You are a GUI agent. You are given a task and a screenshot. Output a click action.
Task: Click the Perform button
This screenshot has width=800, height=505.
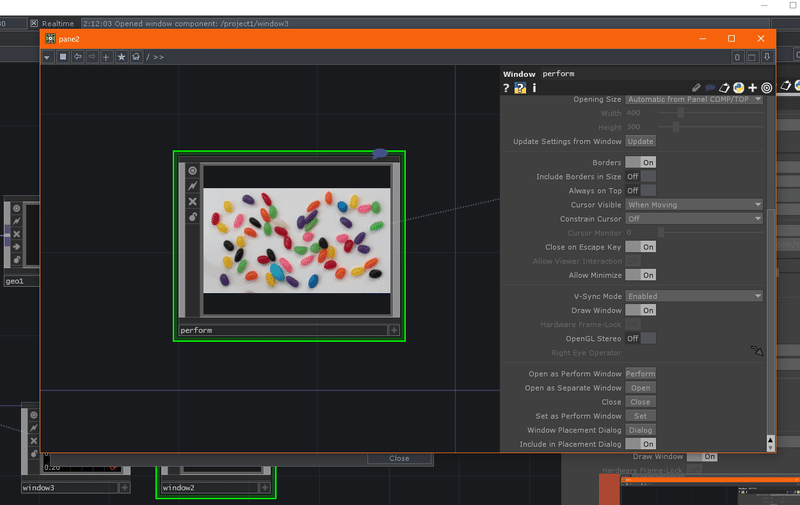tap(640, 373)
